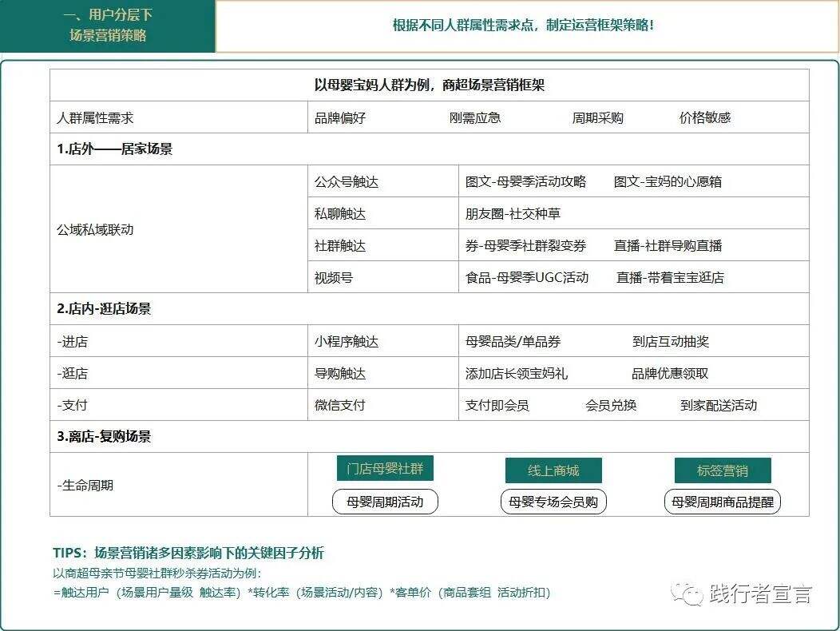Select the 母婴专场会员购 rounded pill
Screen dimensions: 840x631
(x=553, y=502)
